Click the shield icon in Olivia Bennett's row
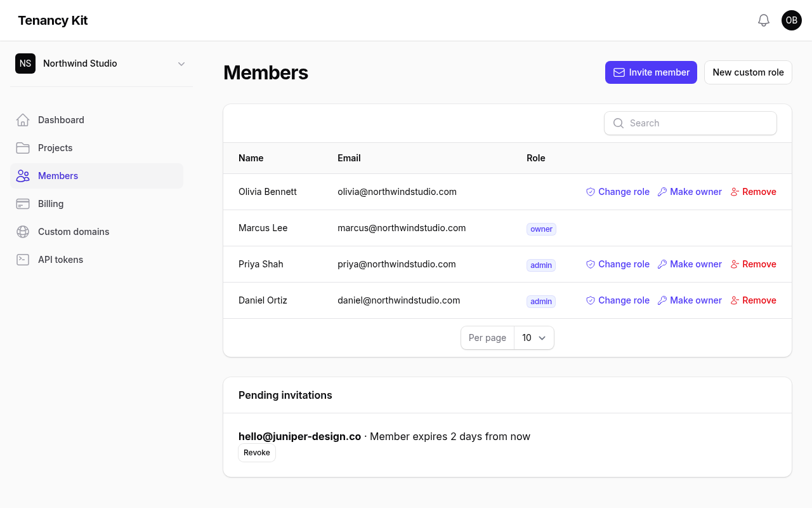The height and width of the screenshot is (508, 812). [590, 192]
